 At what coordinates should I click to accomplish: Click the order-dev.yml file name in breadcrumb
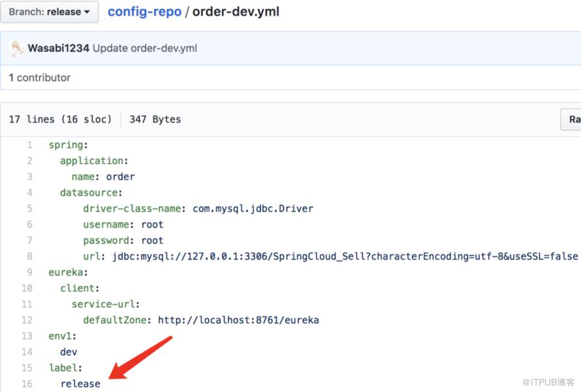(x=236, y=12)
